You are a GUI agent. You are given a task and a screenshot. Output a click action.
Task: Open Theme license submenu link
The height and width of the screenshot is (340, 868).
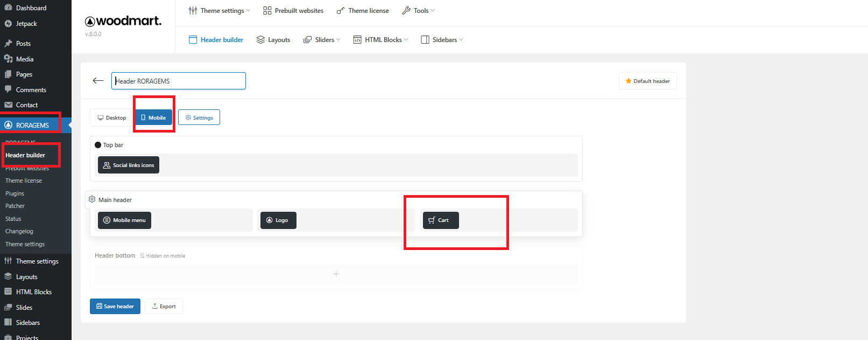click(24, 181)
